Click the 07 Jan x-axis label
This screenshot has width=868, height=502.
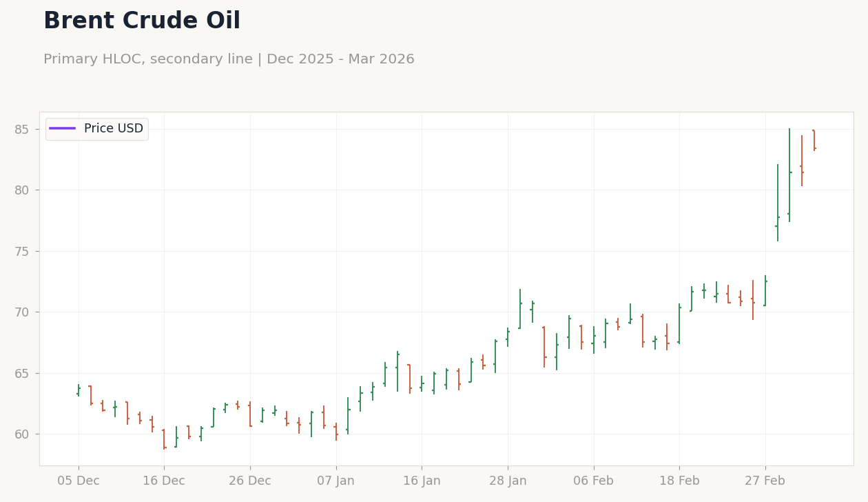click(336, 481)
